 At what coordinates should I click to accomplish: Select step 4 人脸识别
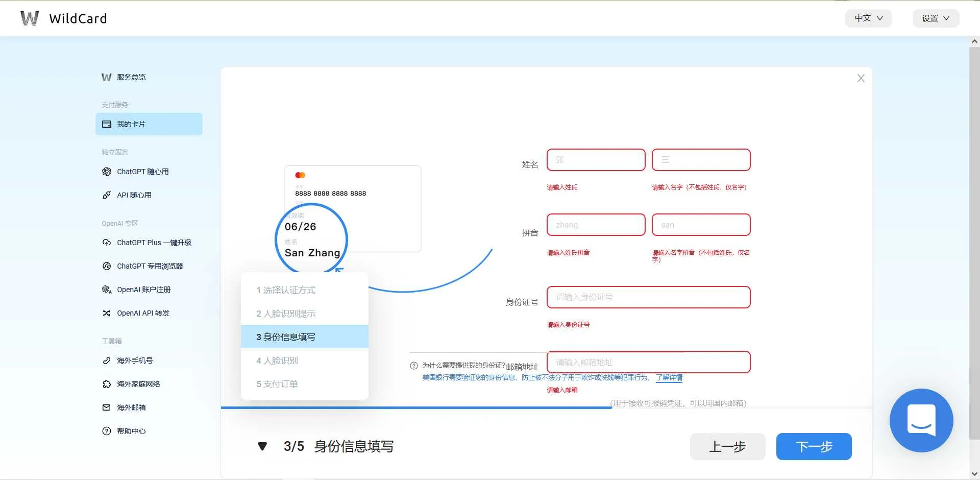(305, 361)
